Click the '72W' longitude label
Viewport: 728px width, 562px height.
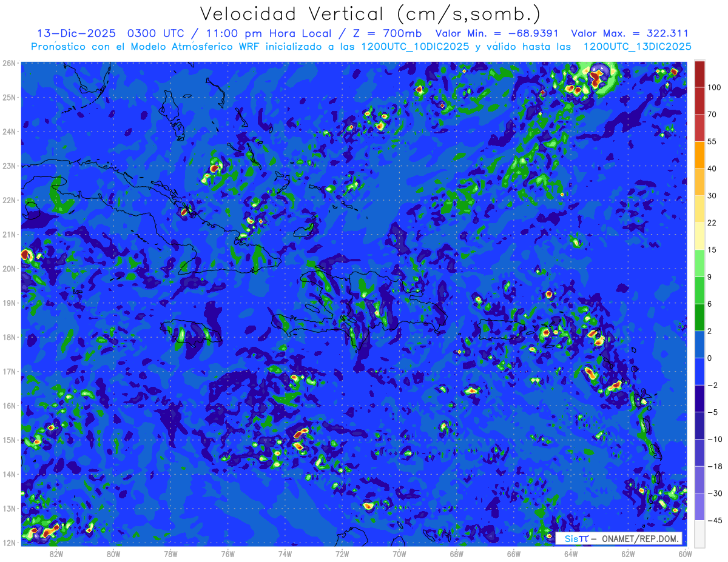(342, 553)
